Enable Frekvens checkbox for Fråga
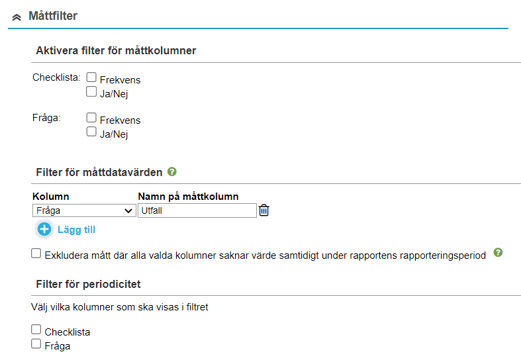The image size is (521, 362). pos(91,117)
